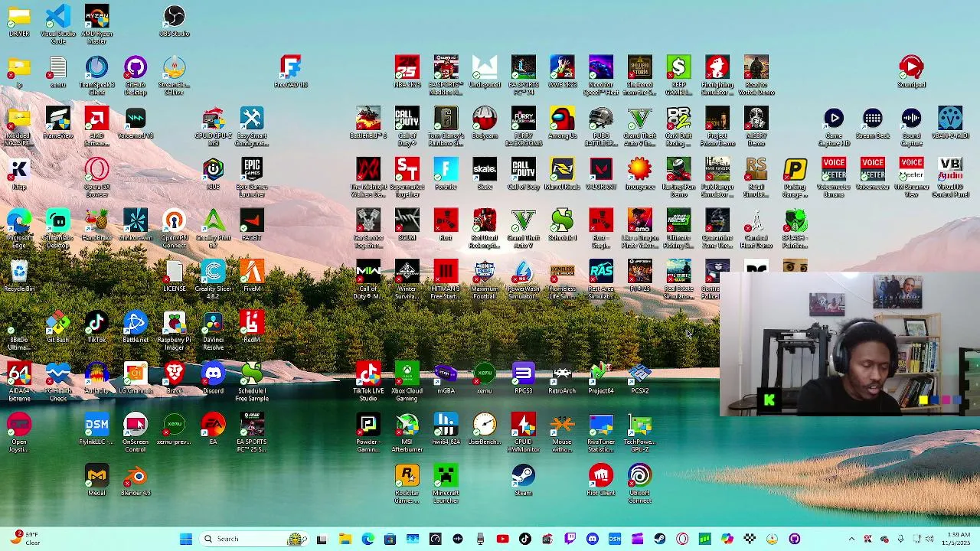Open the Soundpad desktop icon

(911, 72)
